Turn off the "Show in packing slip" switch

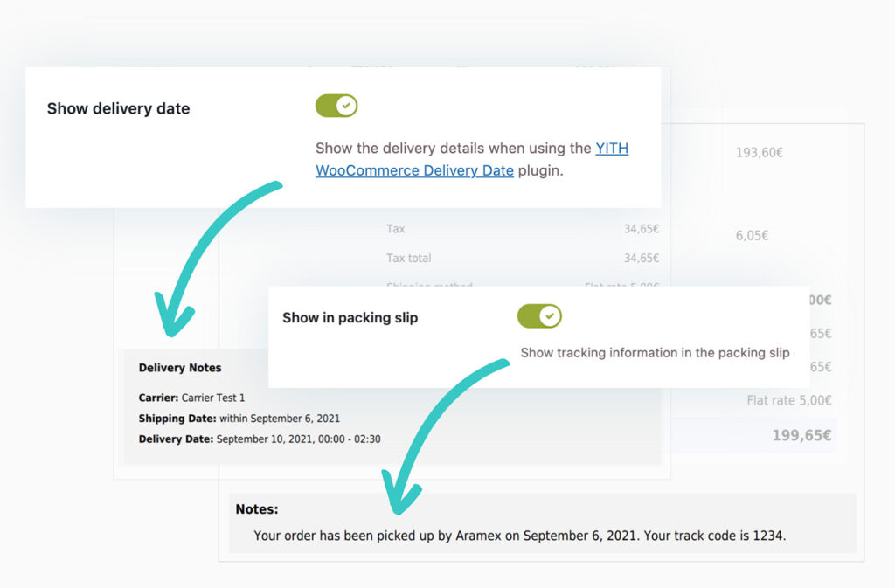click(539, 316)
